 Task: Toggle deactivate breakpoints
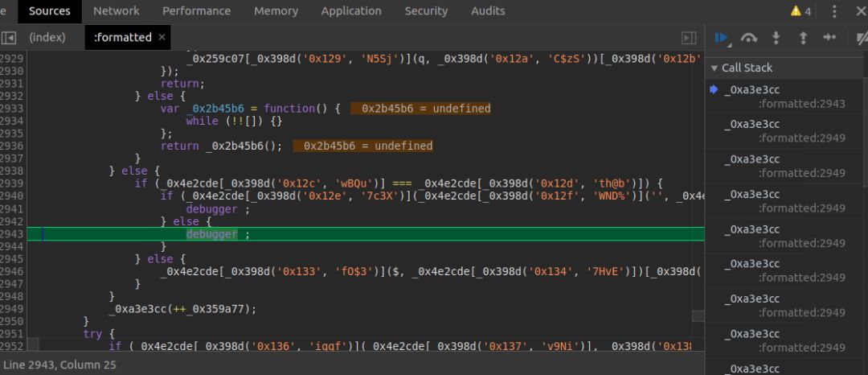point(861,38)
